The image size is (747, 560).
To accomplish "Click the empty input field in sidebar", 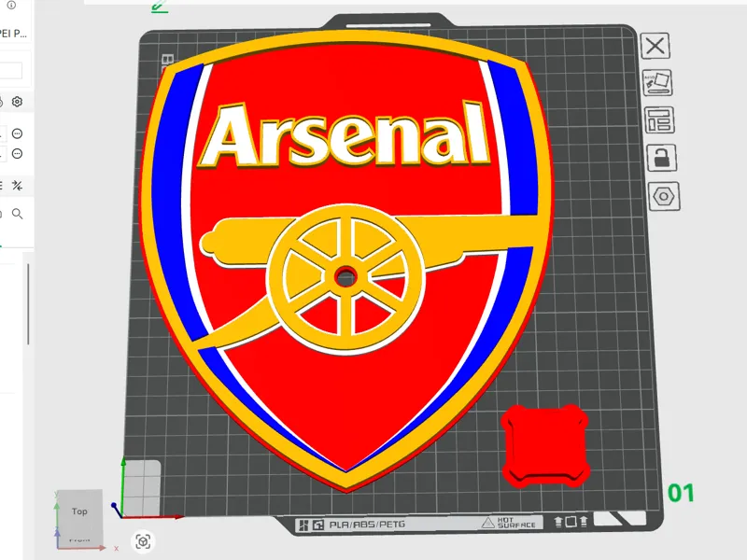I will pos(10,71).
